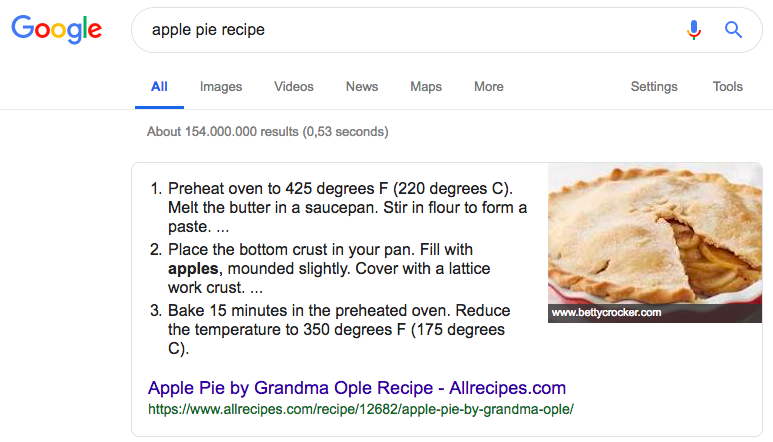
Task: Click the green allrecipes.com URL
Action: 361,409
